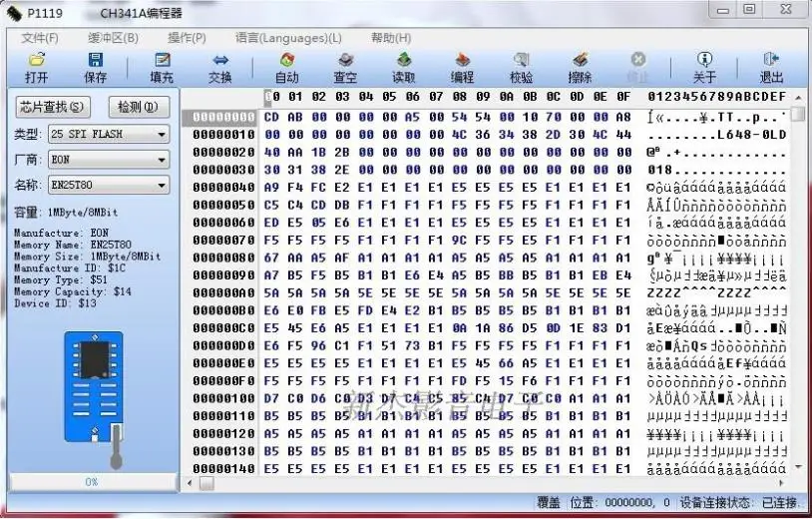Click the 查空 (Blank check) icon

[x=345, y=60]
